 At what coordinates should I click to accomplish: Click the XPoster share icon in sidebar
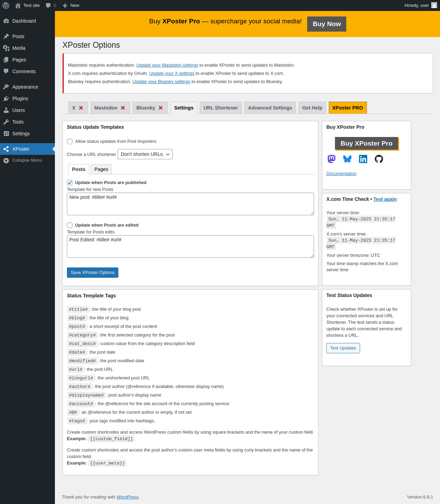pos(6,149)
